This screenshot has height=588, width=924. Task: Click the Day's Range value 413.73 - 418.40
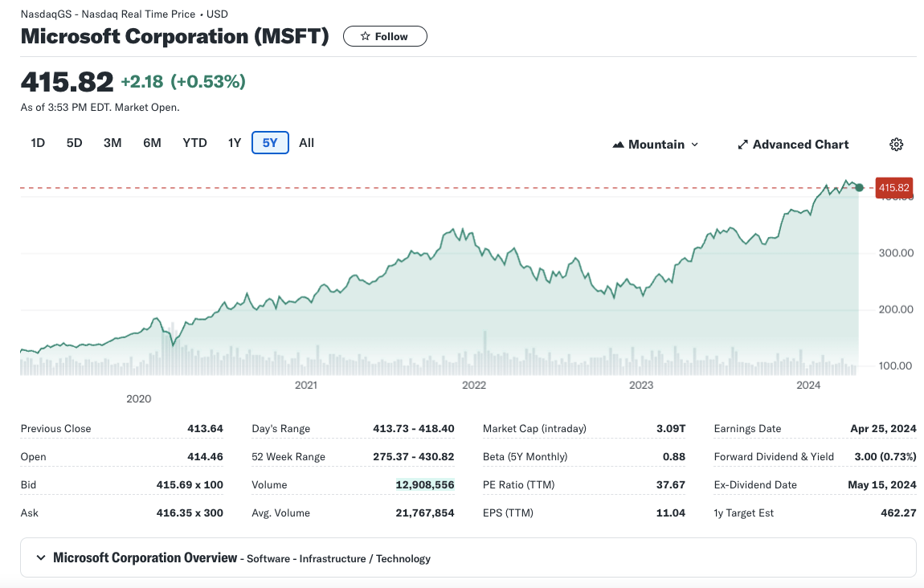(x=414, y=428)
